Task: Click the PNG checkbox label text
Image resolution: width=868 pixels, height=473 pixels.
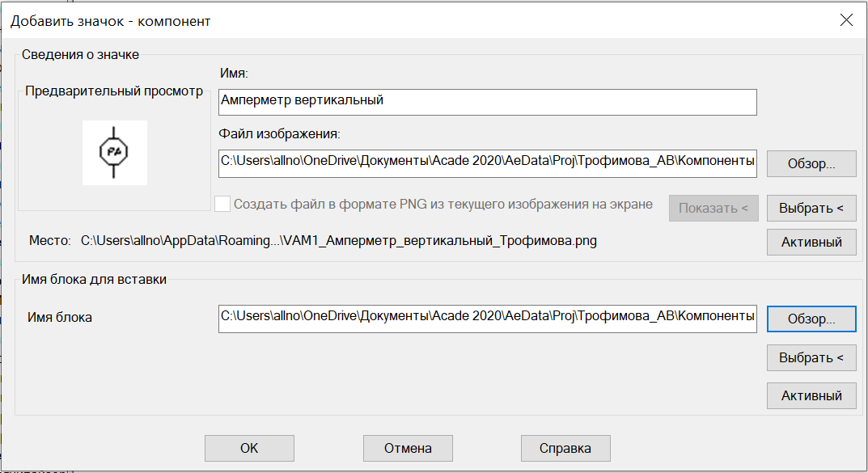Action: coord(442,204)
